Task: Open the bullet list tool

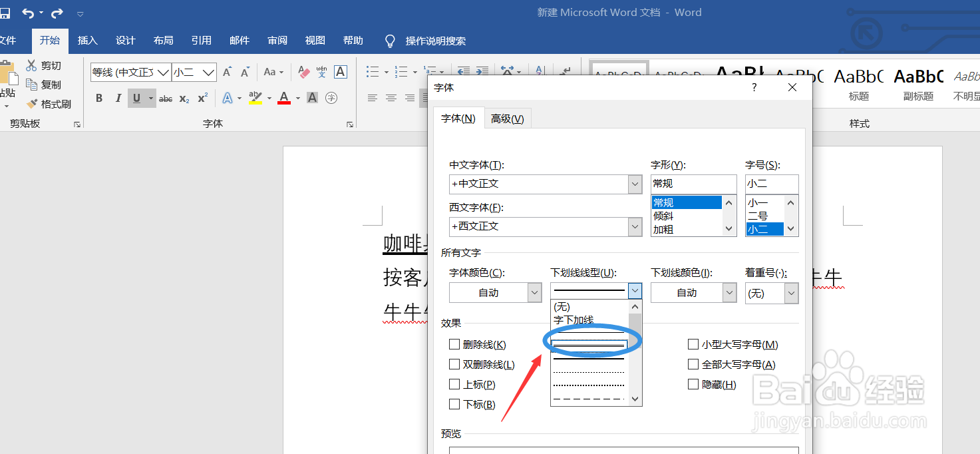Action: click(x=373, y=71)
